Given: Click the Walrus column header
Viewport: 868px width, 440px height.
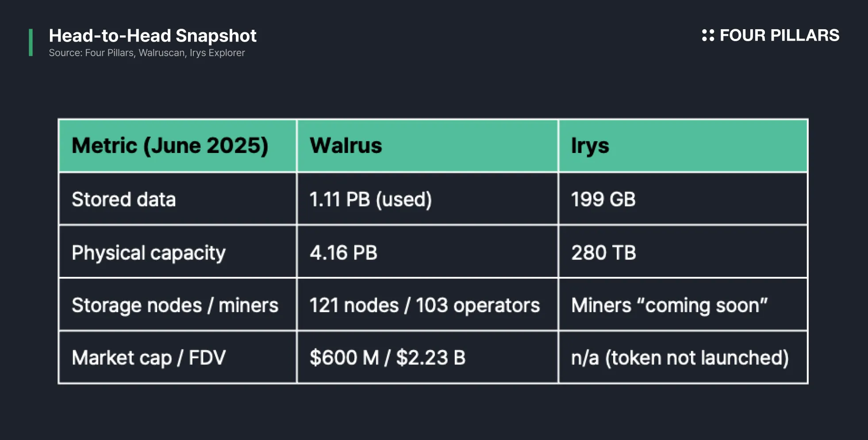Looking at the screenshot, I should point(346,145).
